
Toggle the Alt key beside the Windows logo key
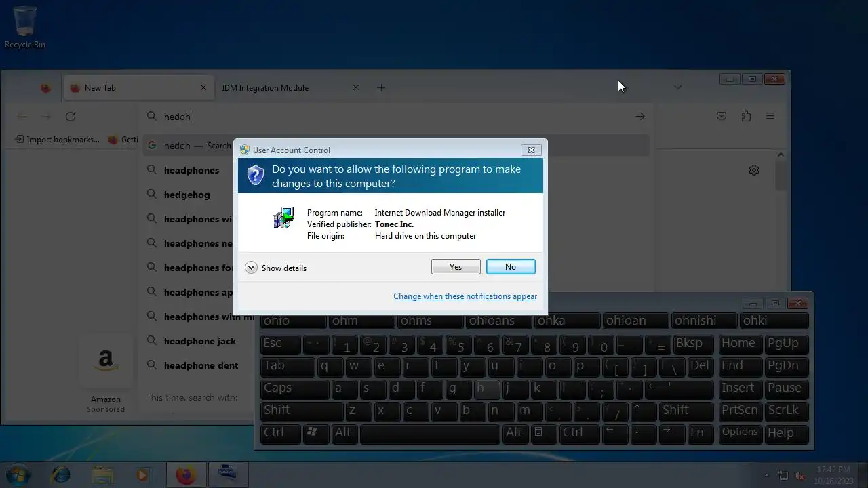pos(345,432)
